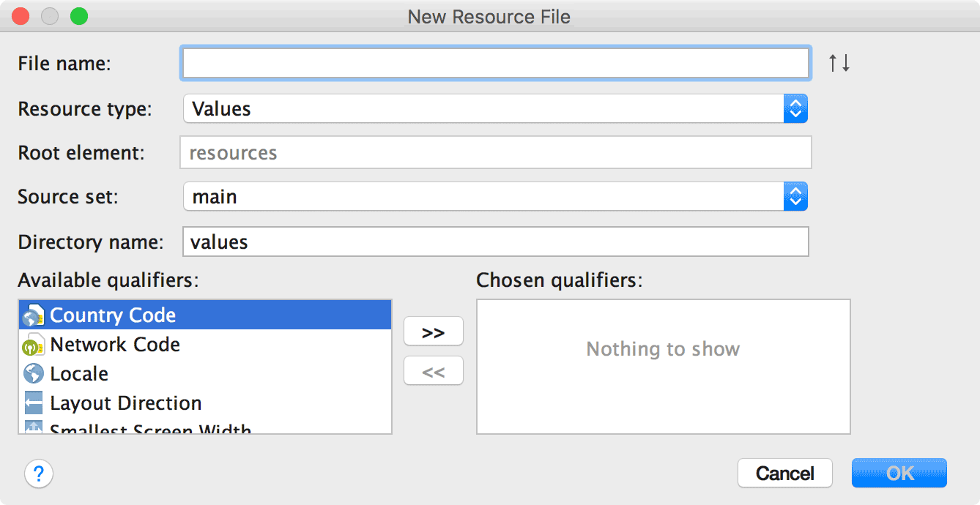Screen dimensions: 980x505
Task: Click the Network Code qualifier icon
Action: click(x=34, y=345)
